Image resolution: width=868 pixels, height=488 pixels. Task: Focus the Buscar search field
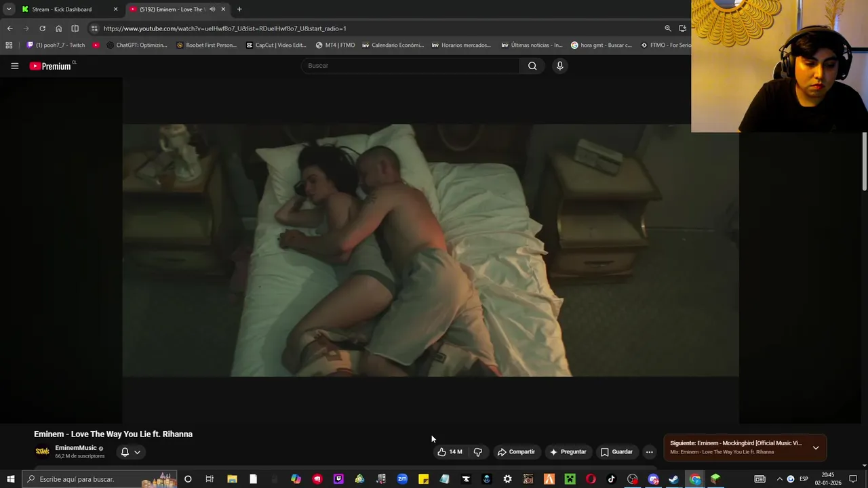[x=410, y=66]
